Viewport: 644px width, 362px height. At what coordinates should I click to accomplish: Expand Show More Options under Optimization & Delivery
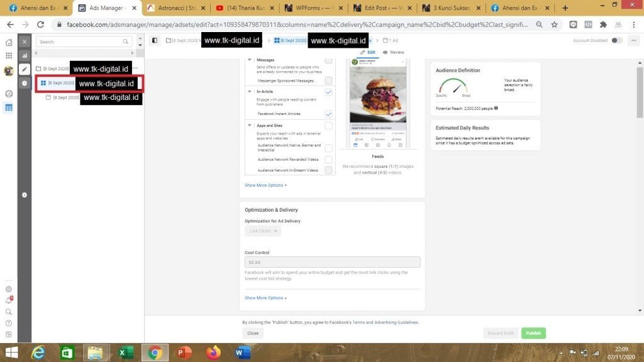tap(264, 297)
